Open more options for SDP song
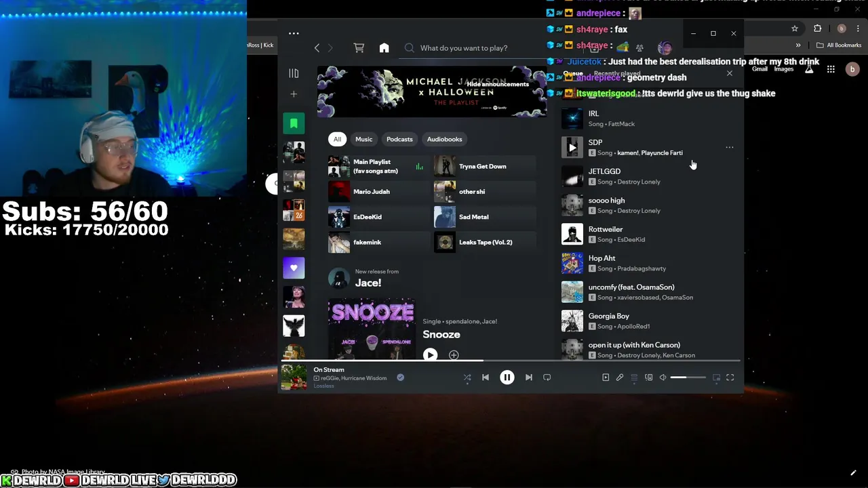Viewport: 868px width, 488px height. click(730, 147)
